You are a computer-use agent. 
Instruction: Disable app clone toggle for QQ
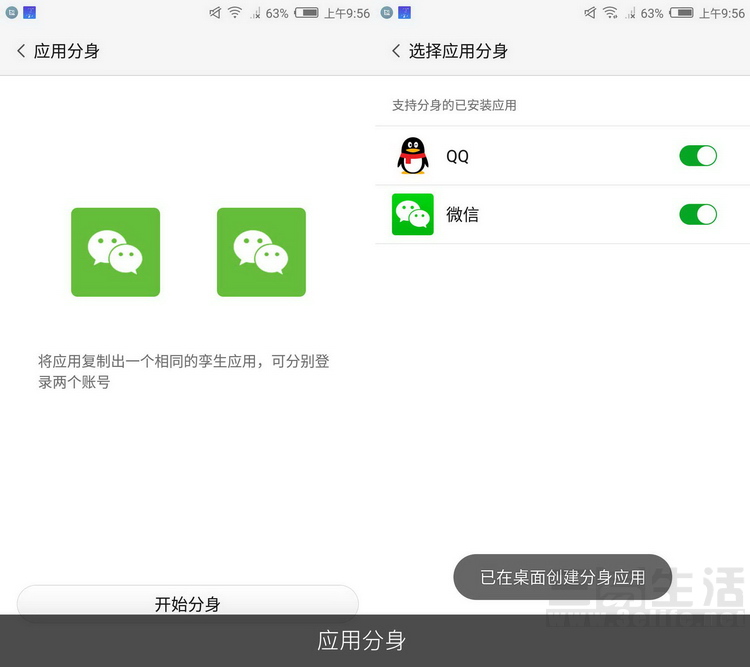(x=698, y=156)
